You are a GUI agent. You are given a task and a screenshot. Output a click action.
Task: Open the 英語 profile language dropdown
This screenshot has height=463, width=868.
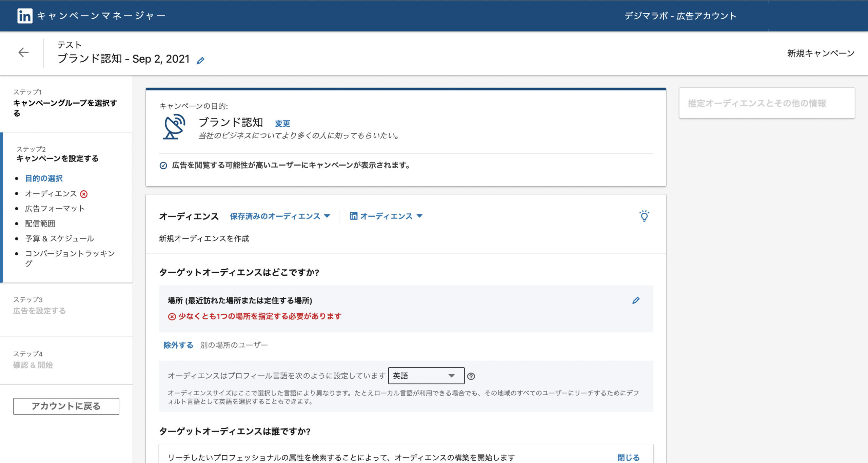coord(426,376)
